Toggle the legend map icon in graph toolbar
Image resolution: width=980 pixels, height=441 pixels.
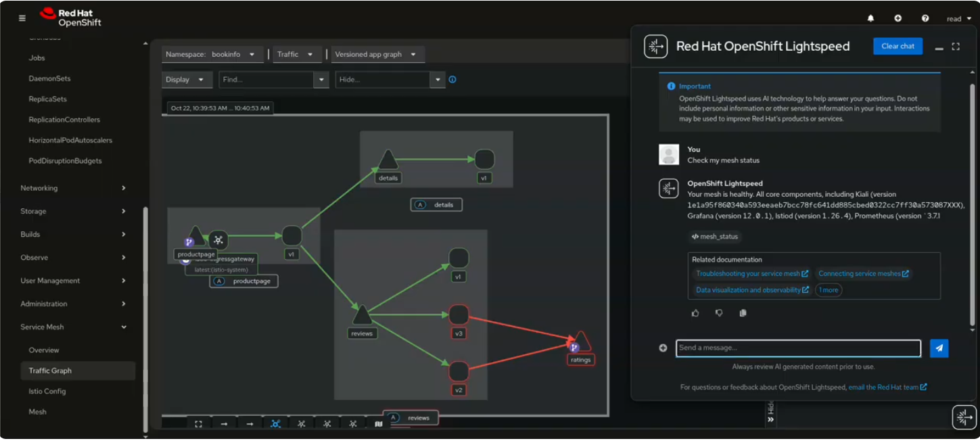tap(379, 424)
